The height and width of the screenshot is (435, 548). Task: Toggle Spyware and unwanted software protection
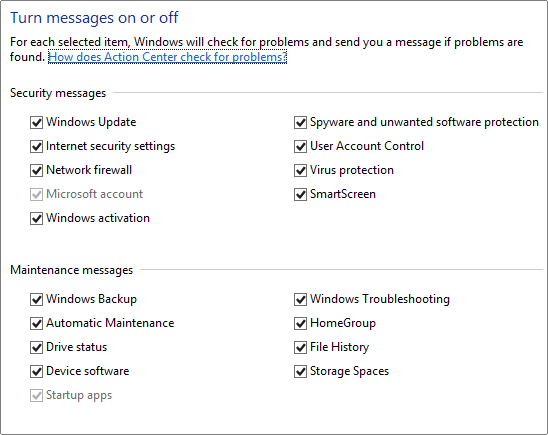coord(300,123)
